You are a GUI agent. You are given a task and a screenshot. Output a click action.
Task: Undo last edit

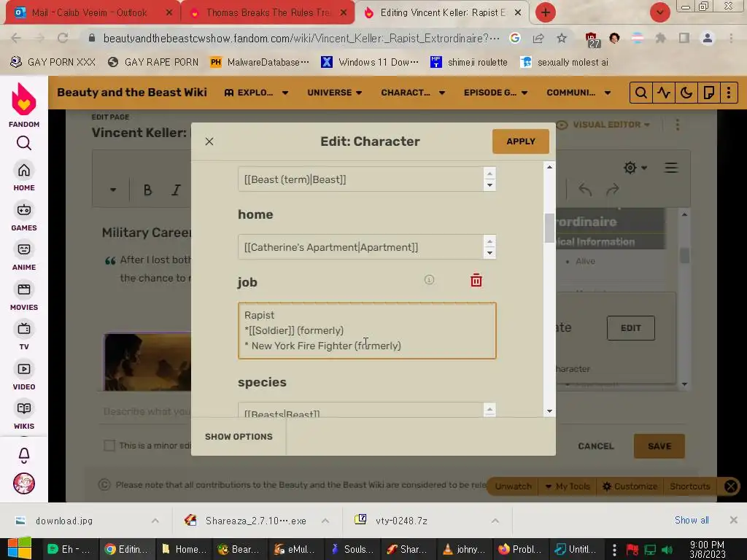point(585,190)
